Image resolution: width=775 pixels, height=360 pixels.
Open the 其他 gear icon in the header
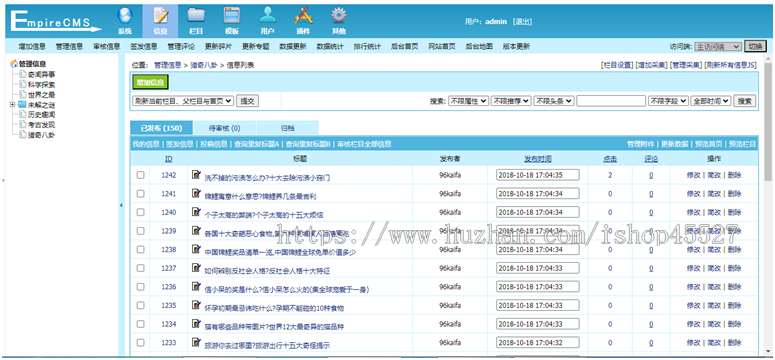[x=339, y=16]
